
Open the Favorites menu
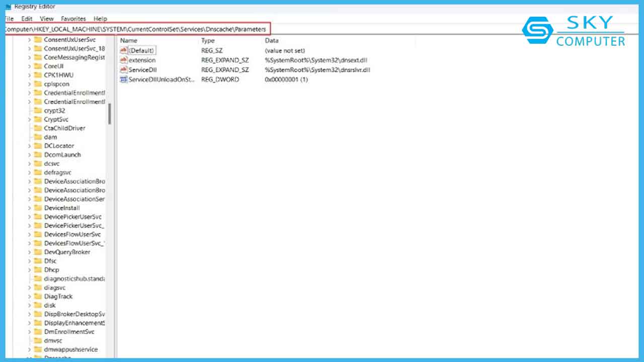point(73,19)
